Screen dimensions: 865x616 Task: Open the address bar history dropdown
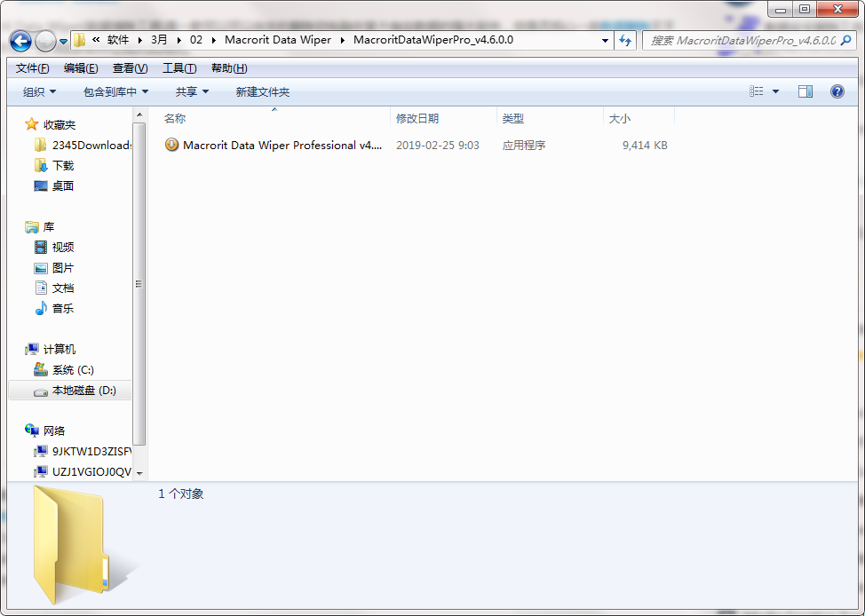point(605,40)
